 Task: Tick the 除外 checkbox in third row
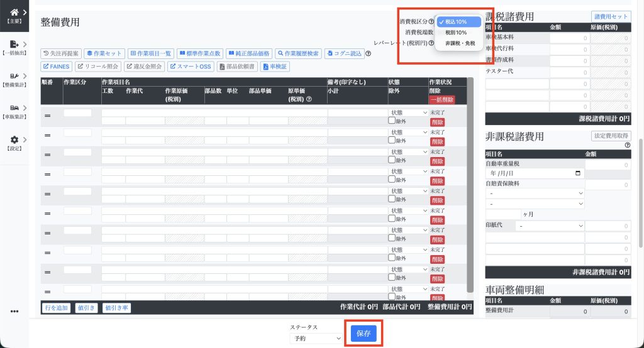pyautogui.click(x=392, y=160)
